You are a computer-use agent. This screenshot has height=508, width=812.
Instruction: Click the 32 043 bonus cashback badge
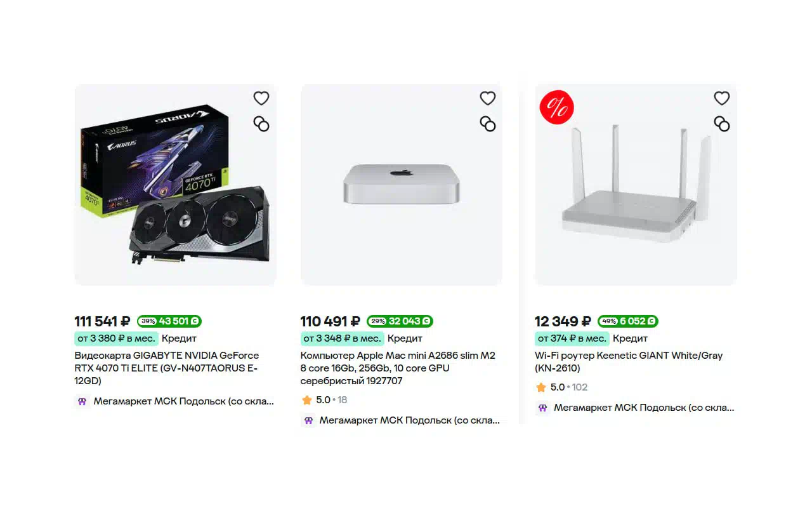tap(400, 321)
